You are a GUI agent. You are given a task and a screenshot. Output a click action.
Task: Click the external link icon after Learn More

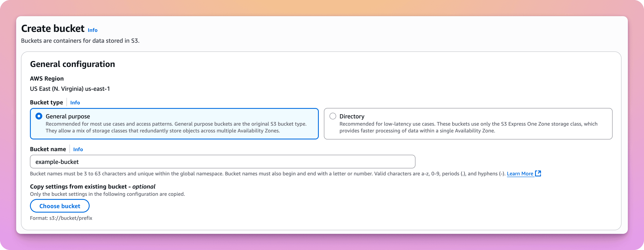click(538, 173)
